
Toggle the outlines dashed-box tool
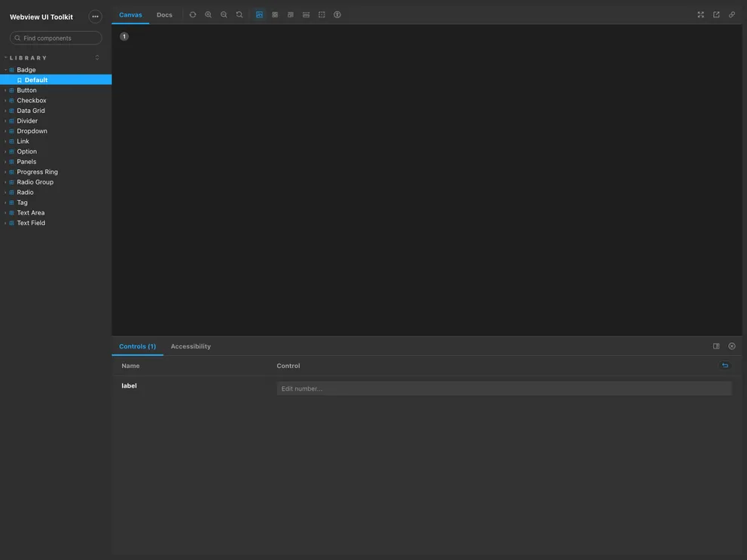322,15
